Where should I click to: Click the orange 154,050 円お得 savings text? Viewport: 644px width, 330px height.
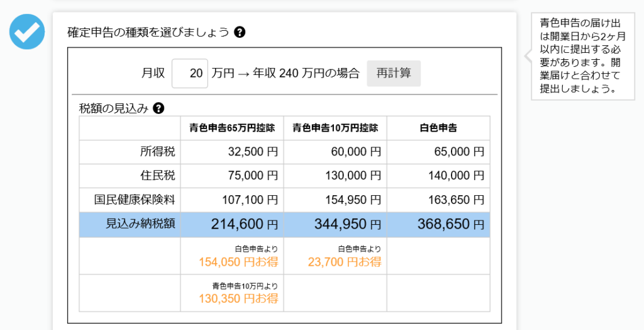point(238,262)
